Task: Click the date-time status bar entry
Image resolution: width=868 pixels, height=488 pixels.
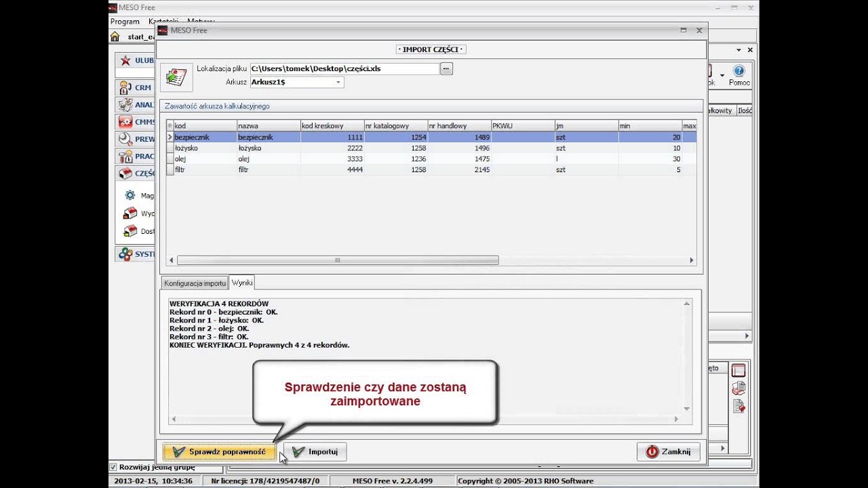Action: 153,481
